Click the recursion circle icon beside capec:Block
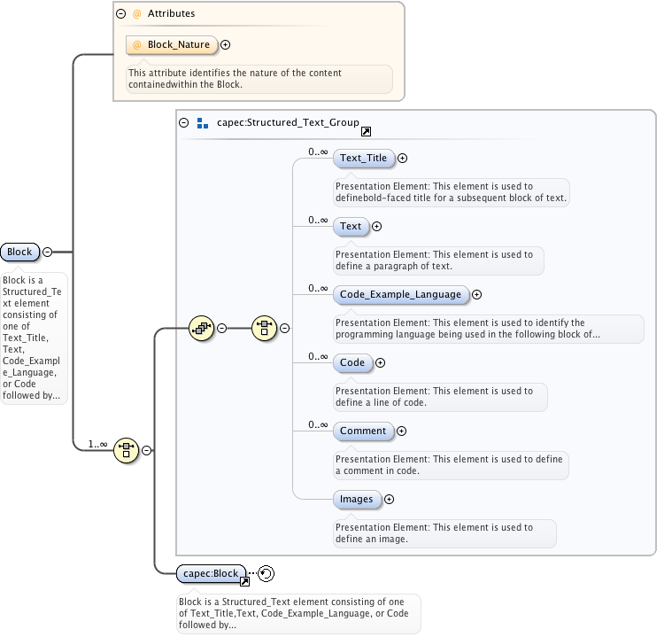The image size is (672, 637). (x=265, y=574)
